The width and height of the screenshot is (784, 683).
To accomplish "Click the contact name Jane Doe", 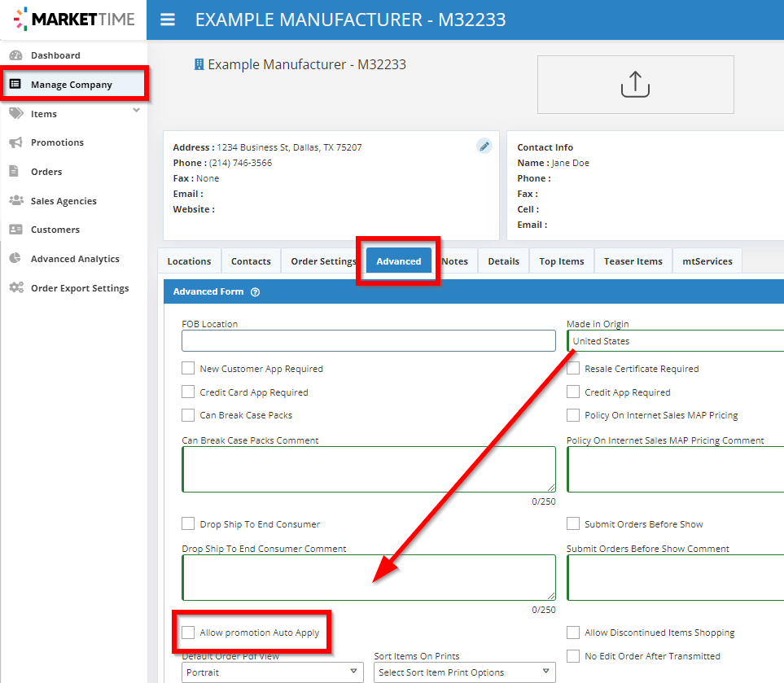I will click(571, 163).
